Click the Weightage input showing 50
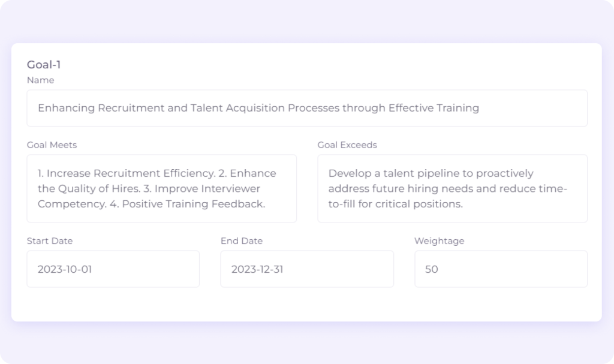This screenshot has height=364, width=614. point(501,269)
